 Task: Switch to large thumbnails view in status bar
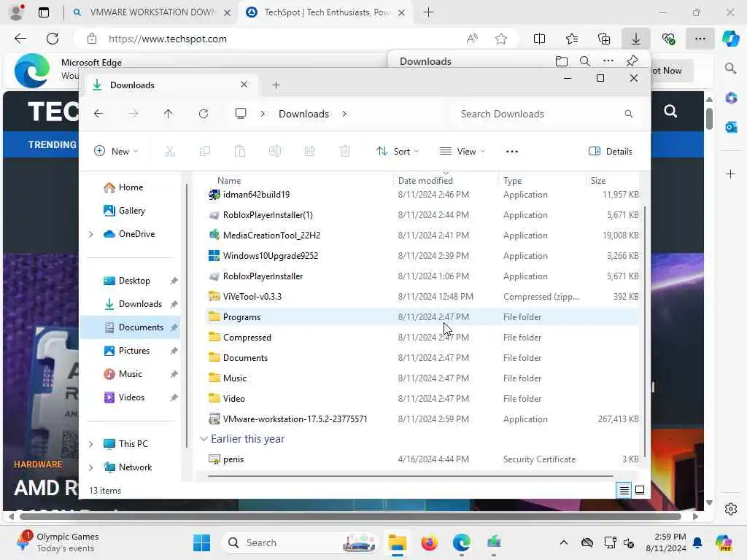point(640,490)
